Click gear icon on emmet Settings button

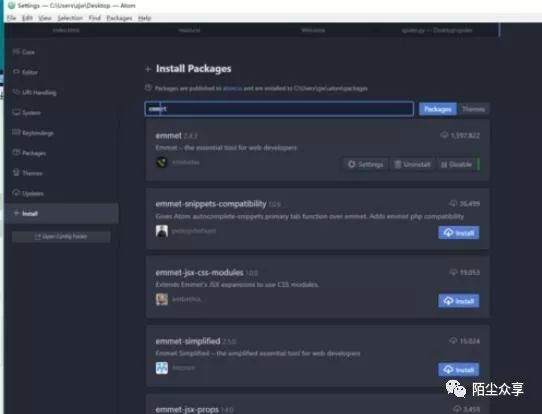pyautogui.click(x=351, y=164)
